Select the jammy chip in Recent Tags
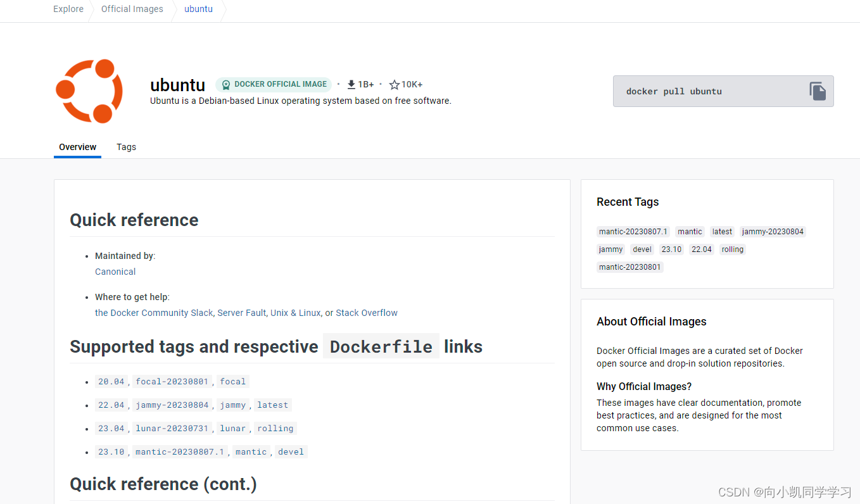The image size is (860, 504). [x=610, y=249]
